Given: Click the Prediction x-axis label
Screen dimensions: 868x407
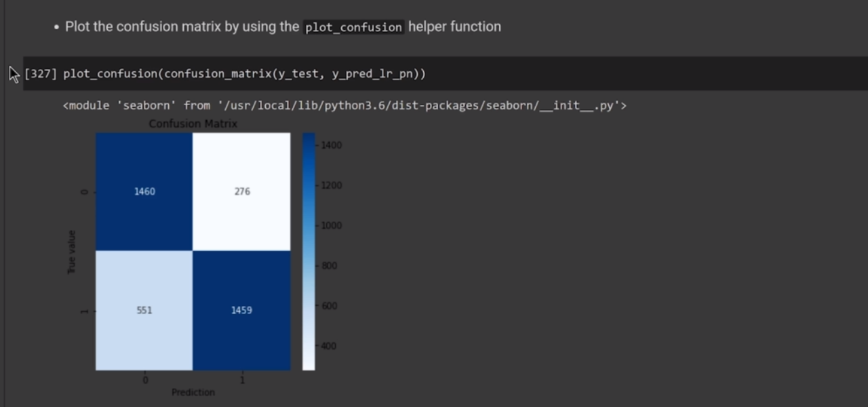Looking at the screenshot, I should (x=193, y=392).
